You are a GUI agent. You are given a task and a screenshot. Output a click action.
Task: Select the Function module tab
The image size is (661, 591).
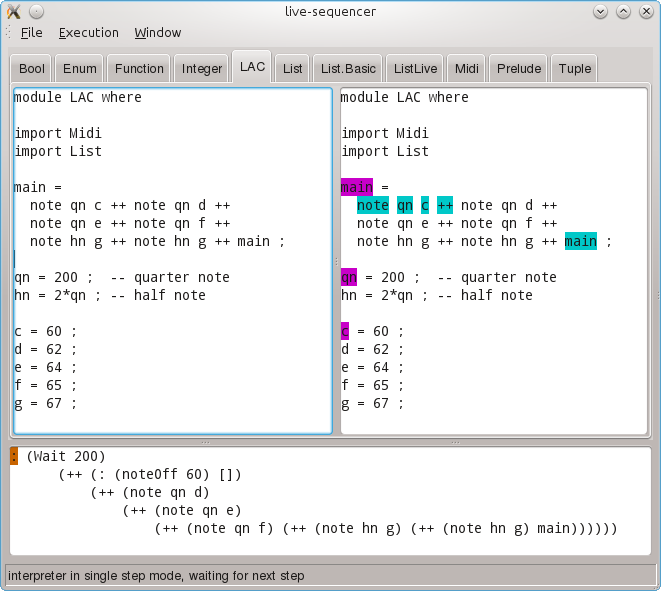[x=139, y=69]
